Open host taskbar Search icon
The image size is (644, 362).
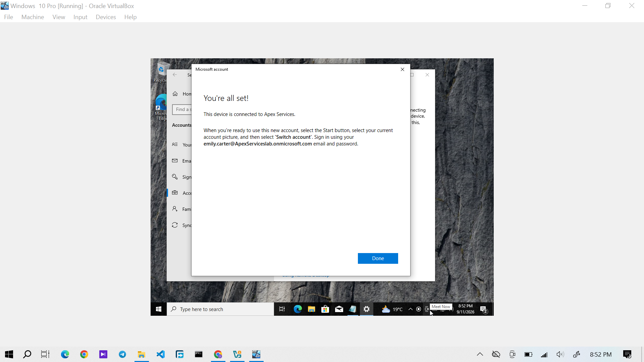(x=27, y=354)
